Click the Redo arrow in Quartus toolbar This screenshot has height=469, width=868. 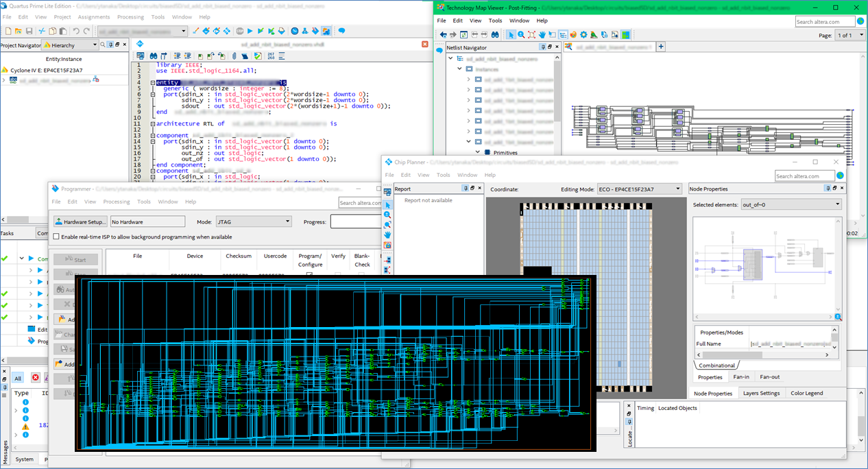point(87,31)
